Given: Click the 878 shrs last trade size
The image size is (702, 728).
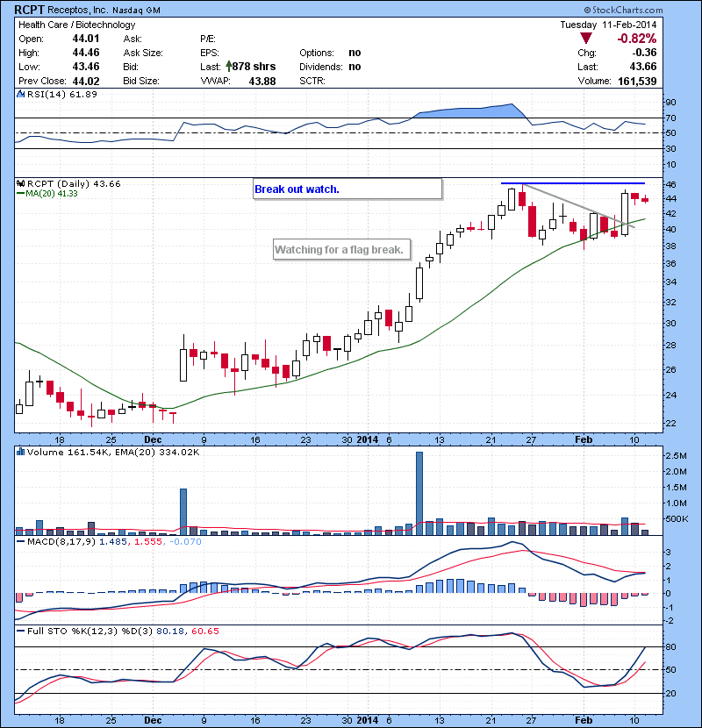Looking at the screenshot, I should click(x=254, y=67).
